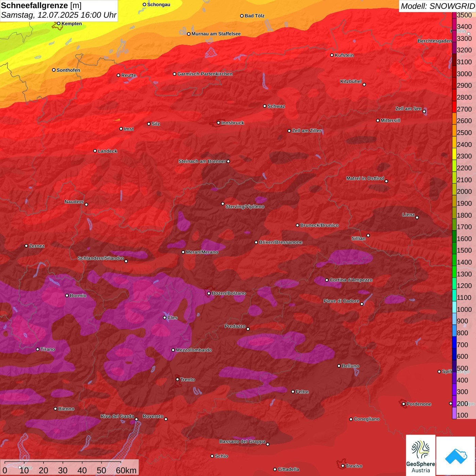Click the 'Brixen/Bressanone' label
This screenshot has width=476, height=476.
(281, 242)
